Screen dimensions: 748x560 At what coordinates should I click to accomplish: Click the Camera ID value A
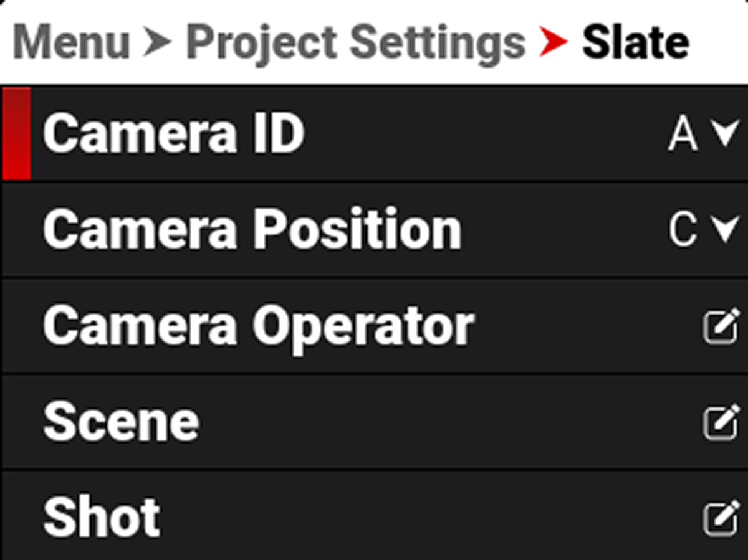pos(682,135)
